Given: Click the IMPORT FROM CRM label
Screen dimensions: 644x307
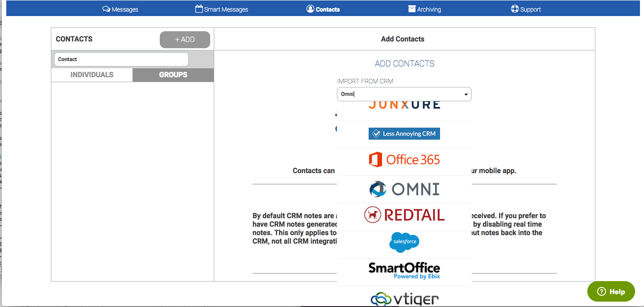Looking at the screenshot, I should [x=365, y=81].
